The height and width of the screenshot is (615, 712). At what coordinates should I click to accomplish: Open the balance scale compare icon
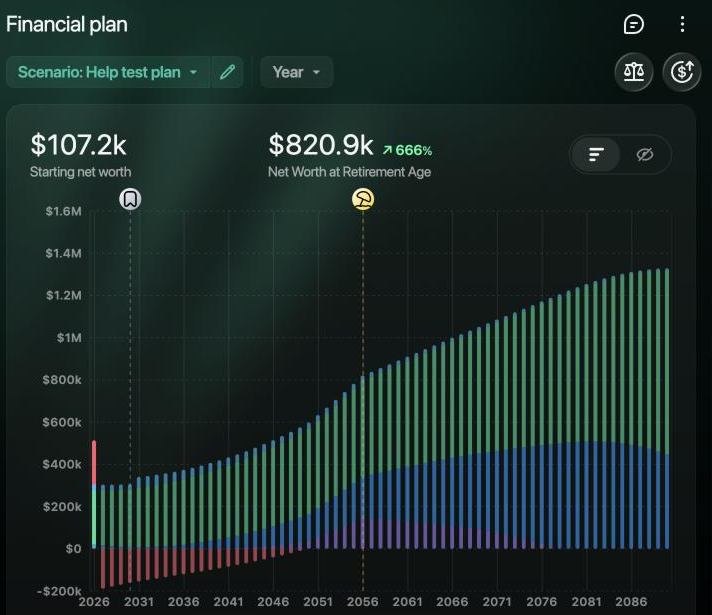(x=633, y=72)
